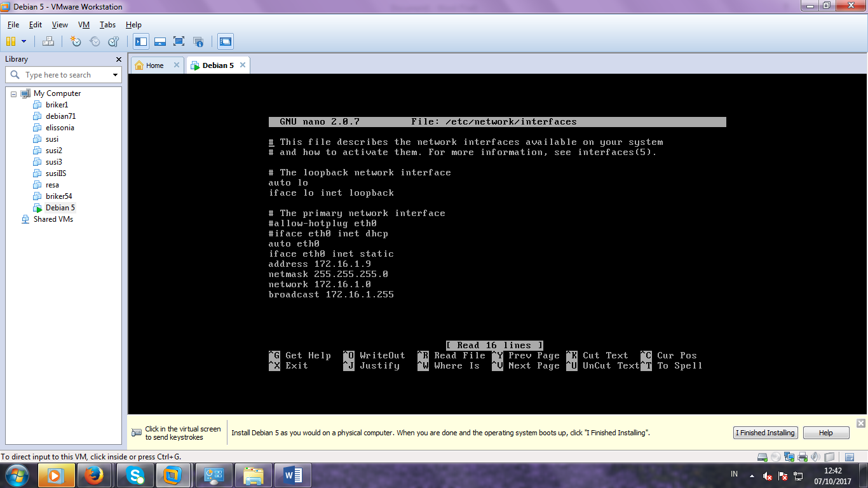This screenshot has height=488, width=868.
Task: Open the suspend button dropdown arrow
Action: (x=24, y=41)
